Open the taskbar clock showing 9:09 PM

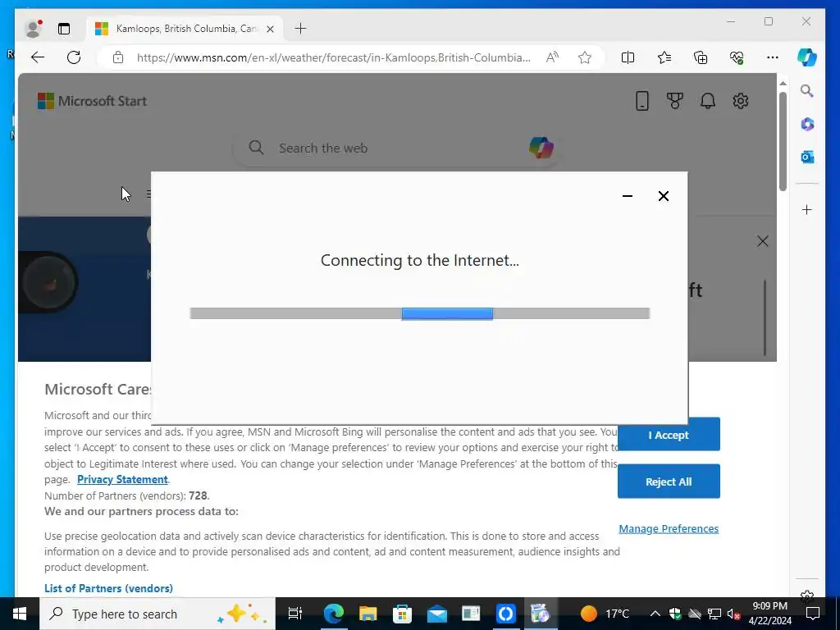[769, 614]
